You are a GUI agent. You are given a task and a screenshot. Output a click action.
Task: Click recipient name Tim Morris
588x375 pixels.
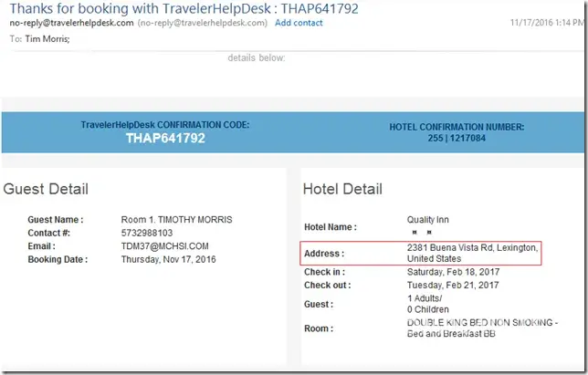(45, 39)
